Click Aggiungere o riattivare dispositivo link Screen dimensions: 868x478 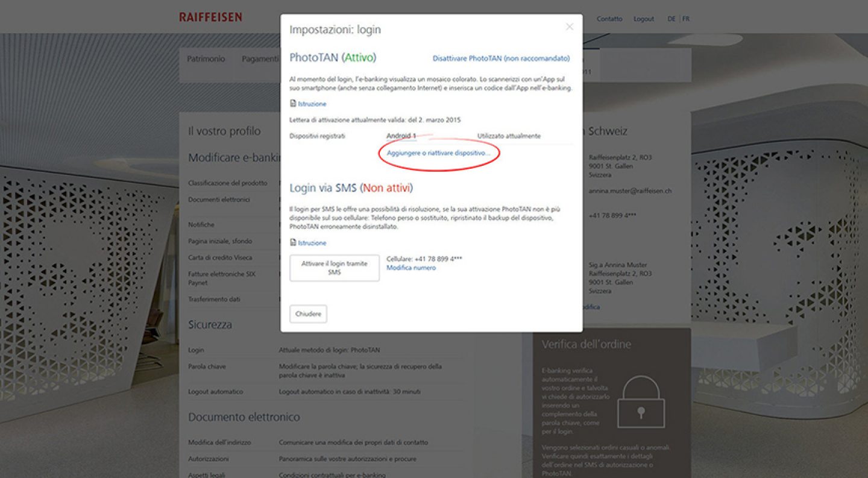439,153
